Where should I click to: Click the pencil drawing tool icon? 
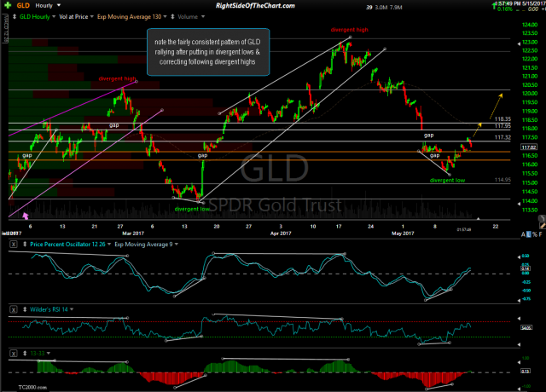point(543,225)
